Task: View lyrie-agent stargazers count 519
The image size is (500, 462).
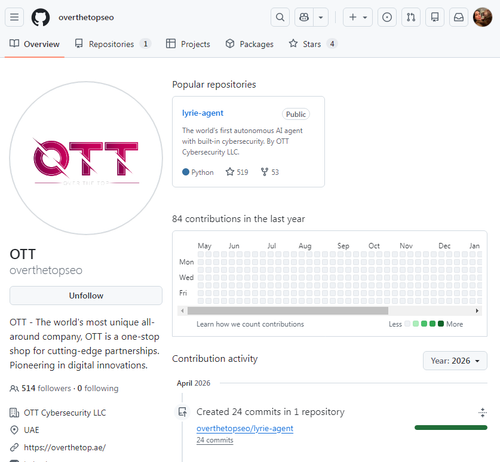Action: [237, 172]
